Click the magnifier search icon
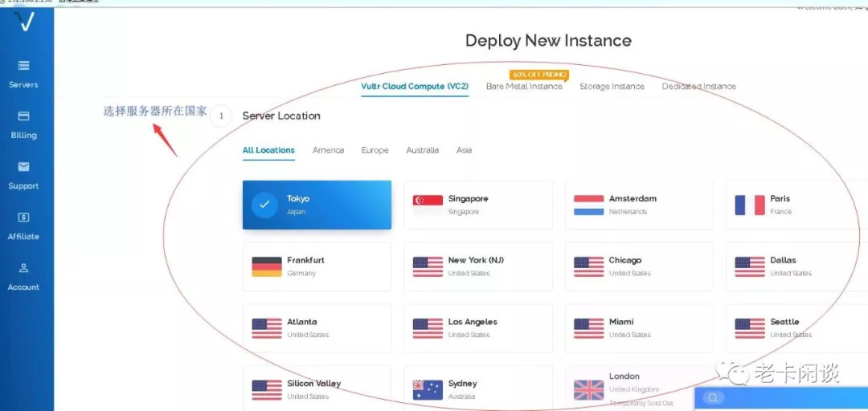 tap(714, 397)
